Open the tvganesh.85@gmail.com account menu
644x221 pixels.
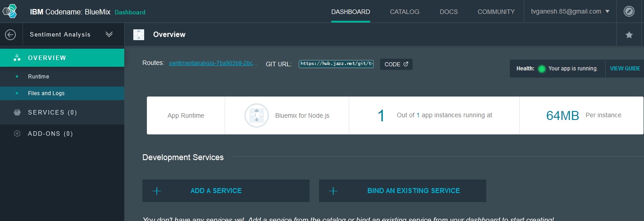(570, 12)
